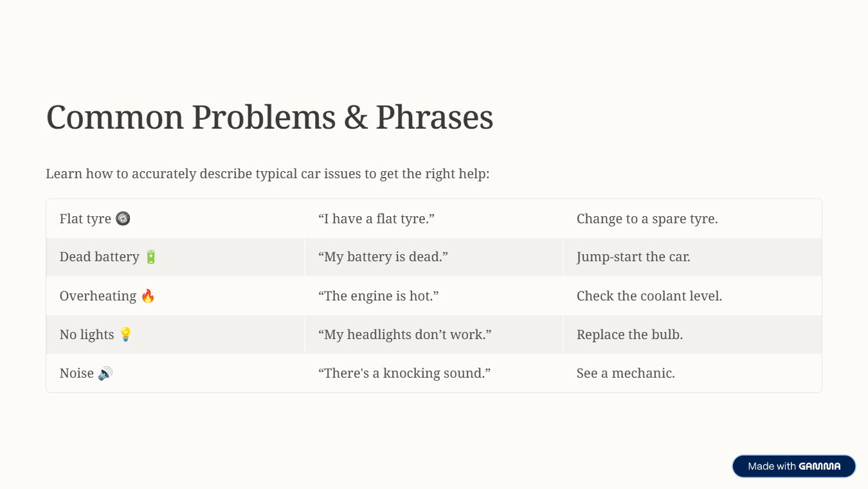Select the 'Replace the bulb.' cell
The height and width of the screenshot is (489, 868).
point(629,335)
